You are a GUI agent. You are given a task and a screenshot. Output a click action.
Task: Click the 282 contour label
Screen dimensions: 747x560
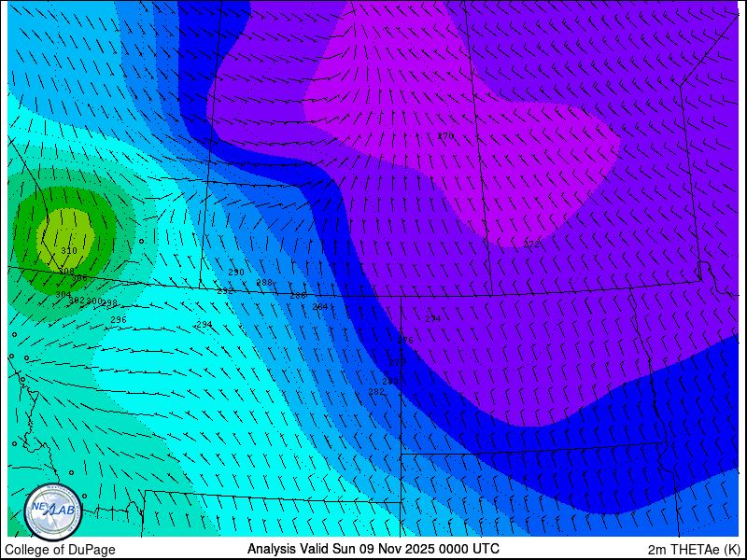click(376, 391)
